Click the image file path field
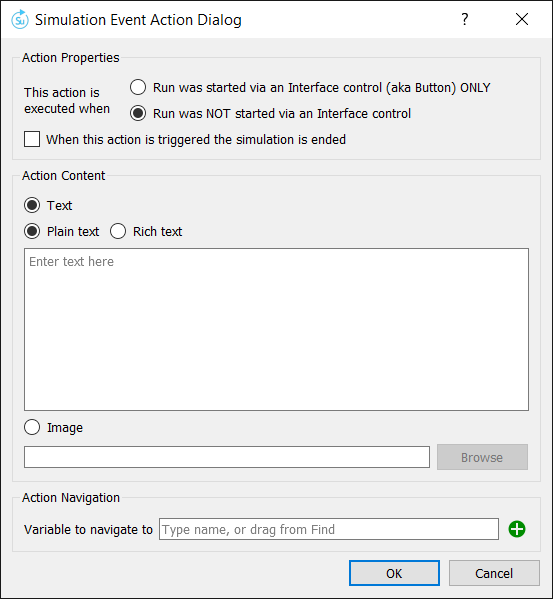The width and height of the screenshot is (553, 599). 227,457
